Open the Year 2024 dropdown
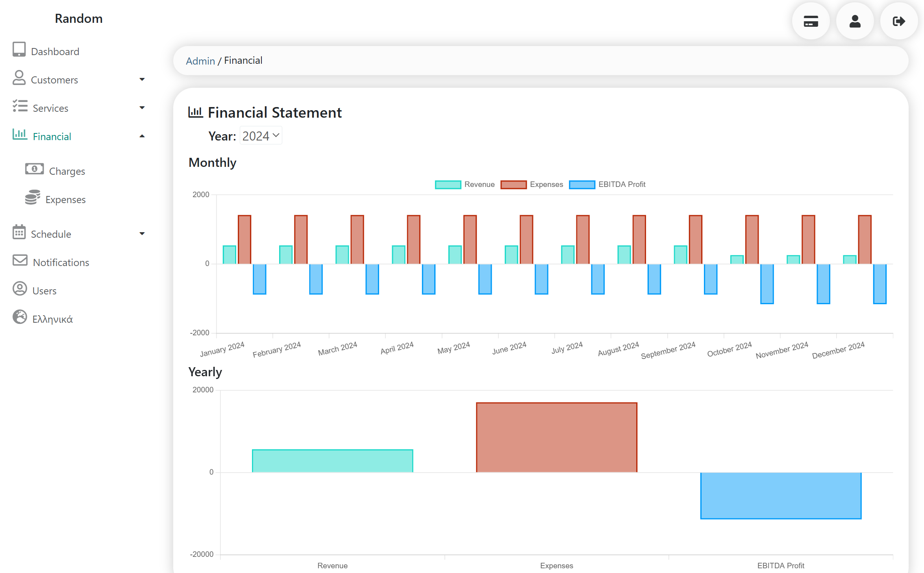This screenshot has width=924, height=573. (x=261, y=136)
